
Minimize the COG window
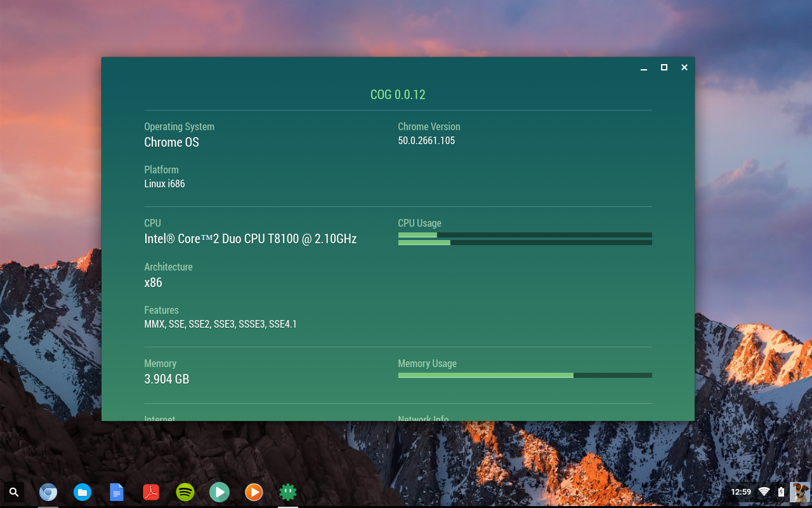pyautogui.click(x=644, y=67)
